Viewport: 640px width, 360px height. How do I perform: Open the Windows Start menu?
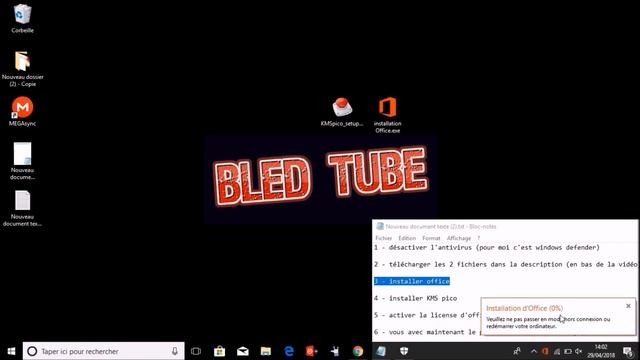point(11,351)
